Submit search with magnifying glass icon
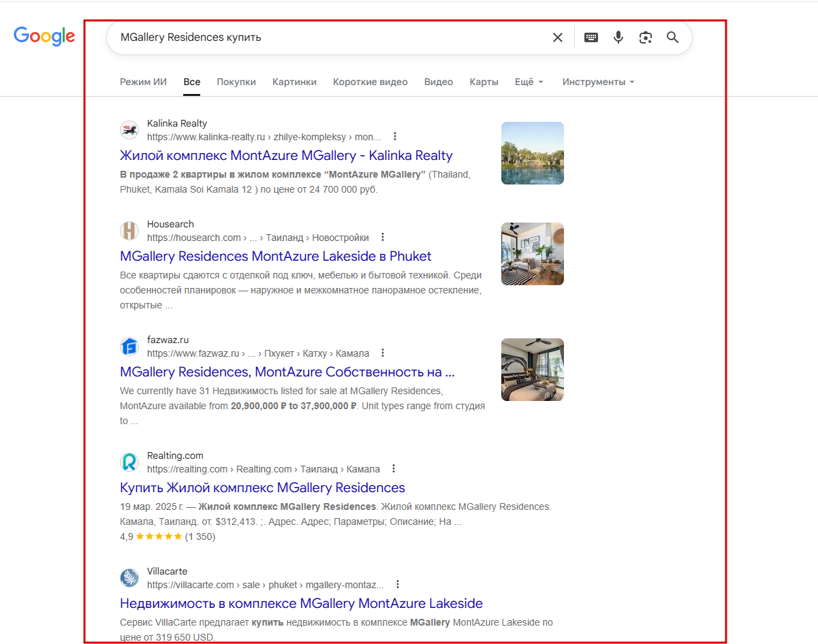Image resolution: width=818 pixels, height=644 pixels. coord(673,37)
